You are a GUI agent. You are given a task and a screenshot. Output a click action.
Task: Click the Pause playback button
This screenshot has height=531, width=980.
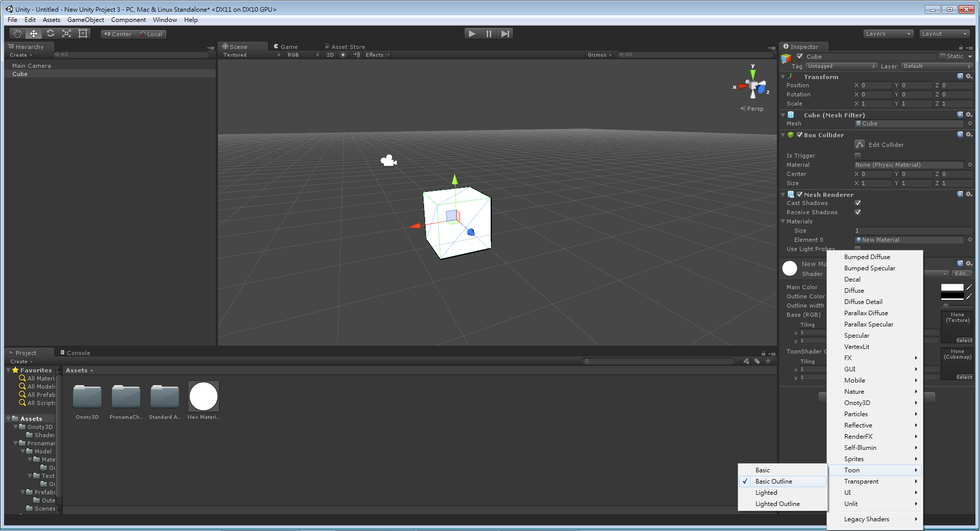[489, 34]
